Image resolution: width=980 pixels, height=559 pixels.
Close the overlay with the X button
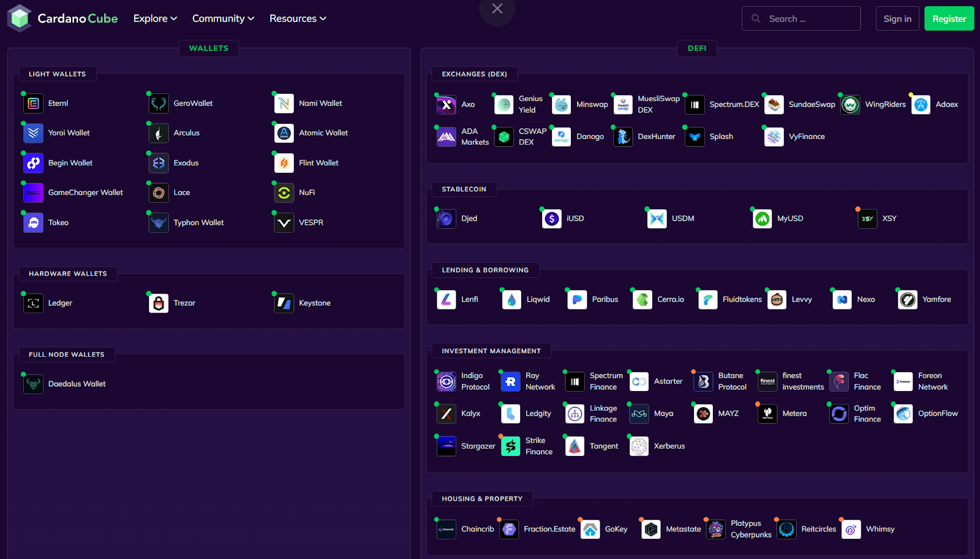497,9
